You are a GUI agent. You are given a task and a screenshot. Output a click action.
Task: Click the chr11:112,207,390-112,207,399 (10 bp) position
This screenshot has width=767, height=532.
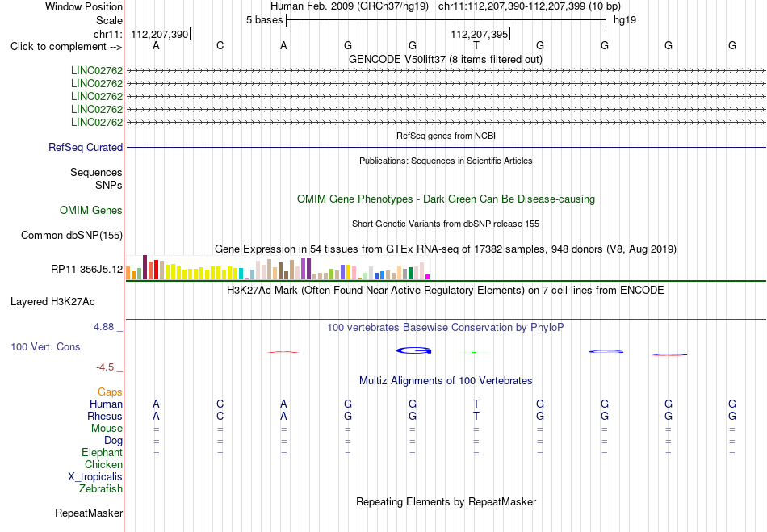coord(530,6)
